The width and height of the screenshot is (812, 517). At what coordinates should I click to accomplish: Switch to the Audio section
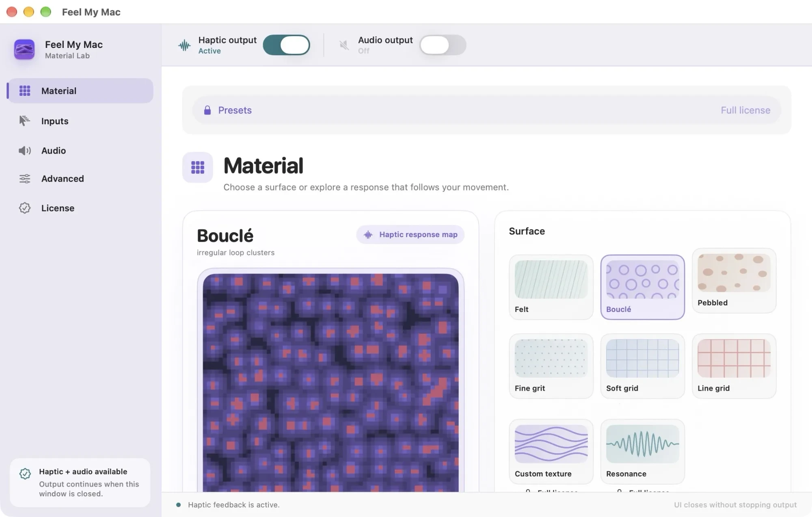(80, 151)
